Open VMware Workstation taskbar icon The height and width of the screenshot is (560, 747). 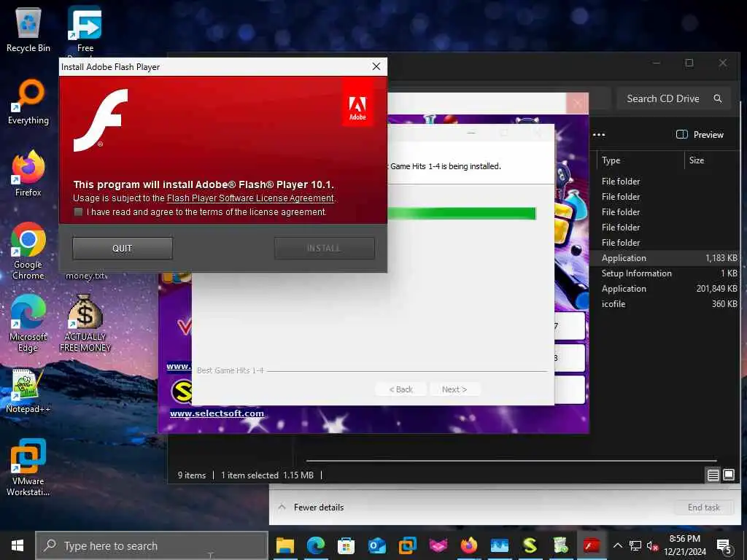407,545
